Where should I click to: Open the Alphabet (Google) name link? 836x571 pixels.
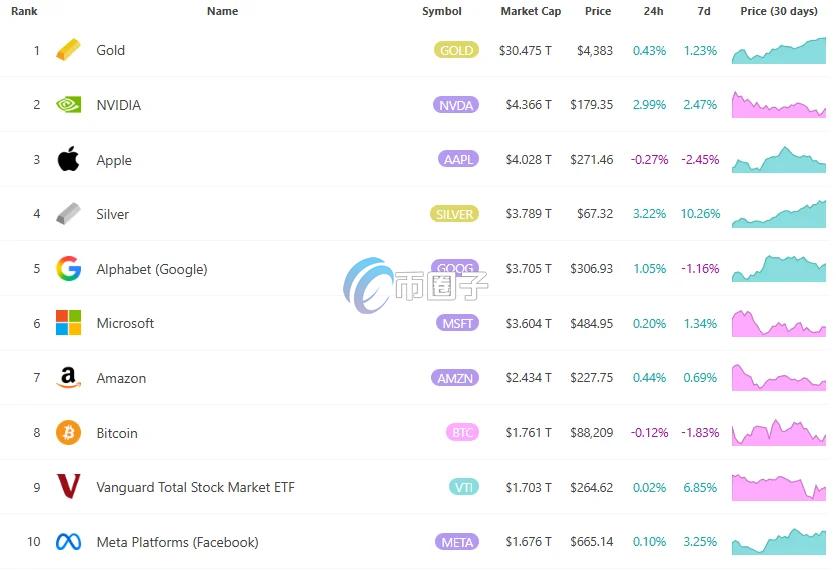(151, 269)
